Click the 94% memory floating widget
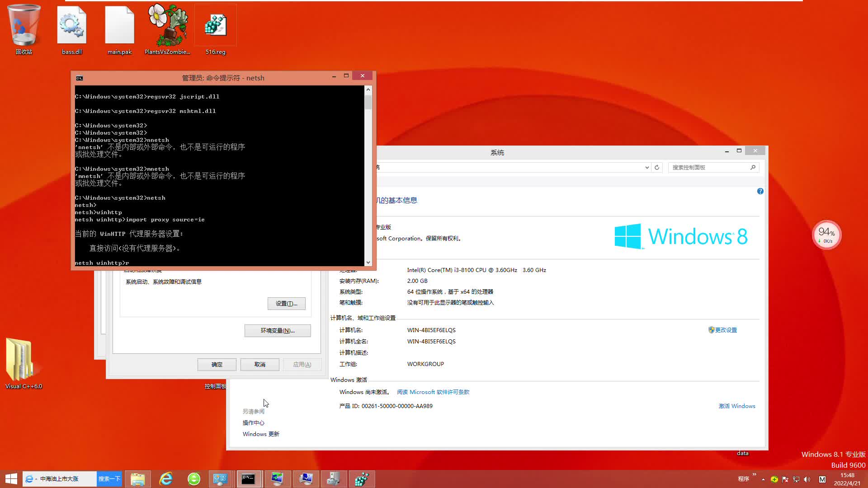 [827, 235]
